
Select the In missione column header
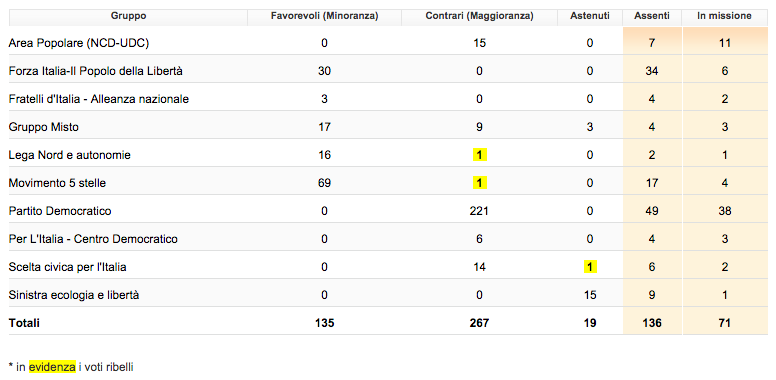coord(725,16)
